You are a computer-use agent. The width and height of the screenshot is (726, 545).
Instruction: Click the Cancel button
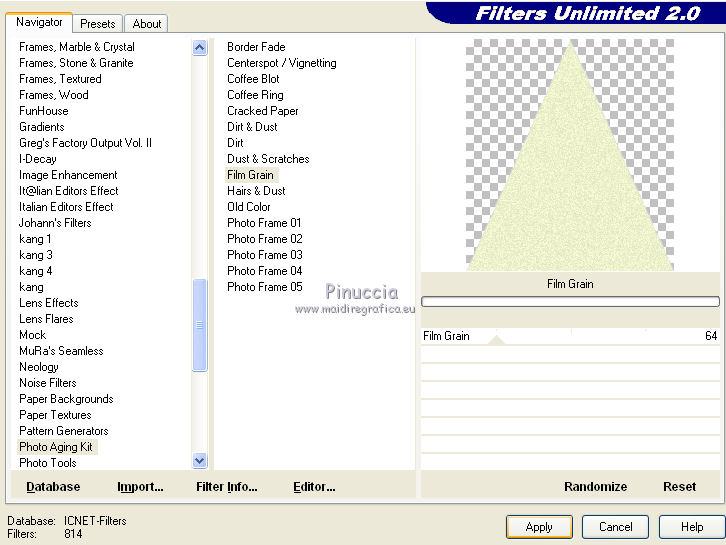click(615, 527)
